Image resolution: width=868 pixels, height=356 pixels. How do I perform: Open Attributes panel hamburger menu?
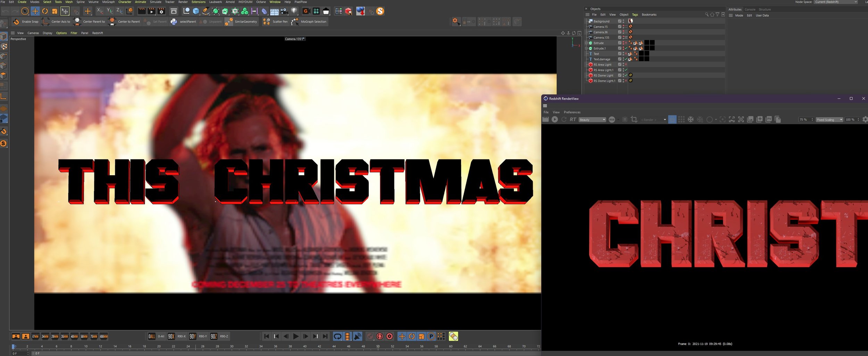[731, 15]
